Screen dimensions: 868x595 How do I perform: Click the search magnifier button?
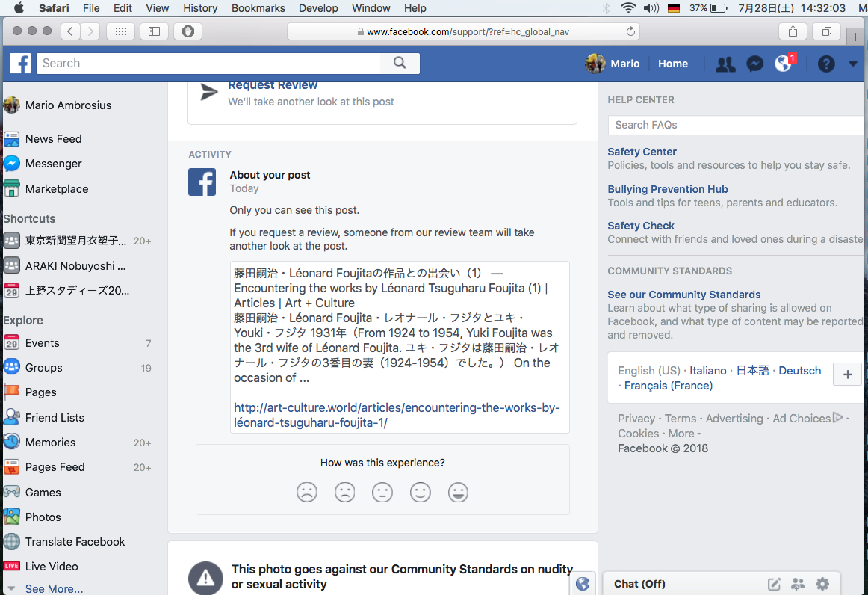click(400, 63)
